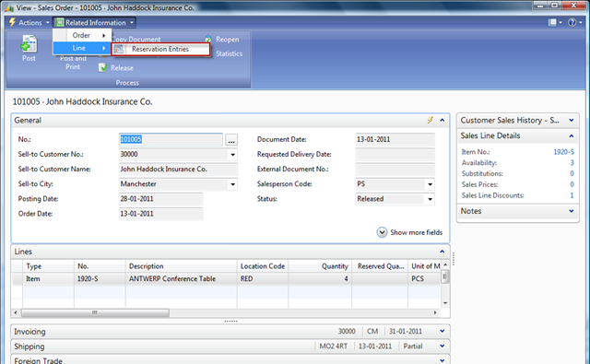Click the Quantity column header
Image resolution: width=590 pixels, height=364 pixels.
(320, 266)
